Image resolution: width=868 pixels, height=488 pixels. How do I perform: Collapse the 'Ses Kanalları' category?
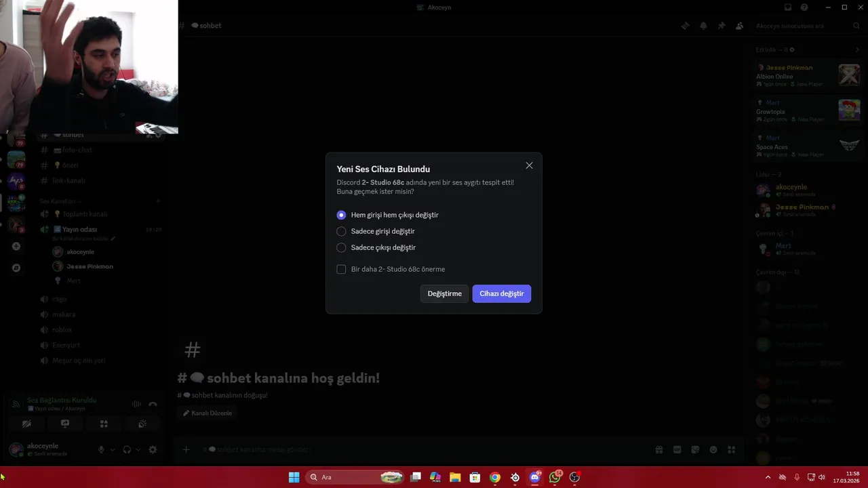(x=60, y=201)
